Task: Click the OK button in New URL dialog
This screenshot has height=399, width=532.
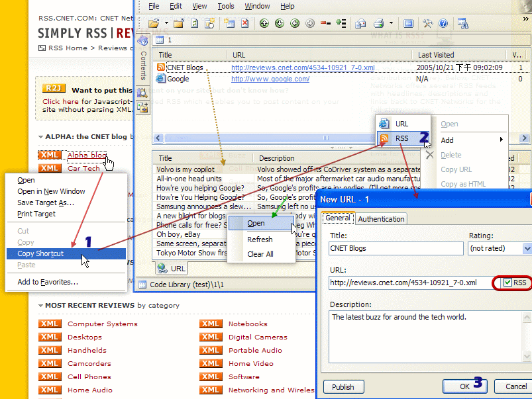Action: pos(464,386)
